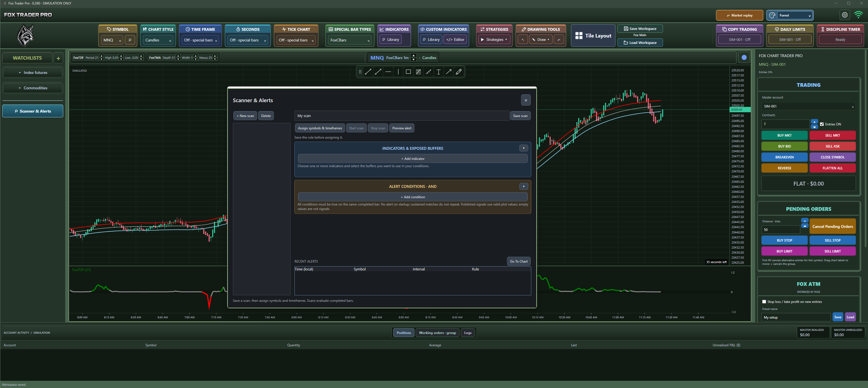Open the Strategies menu
This screenshot has width=868, height=388.
click(x=494, y=39)
